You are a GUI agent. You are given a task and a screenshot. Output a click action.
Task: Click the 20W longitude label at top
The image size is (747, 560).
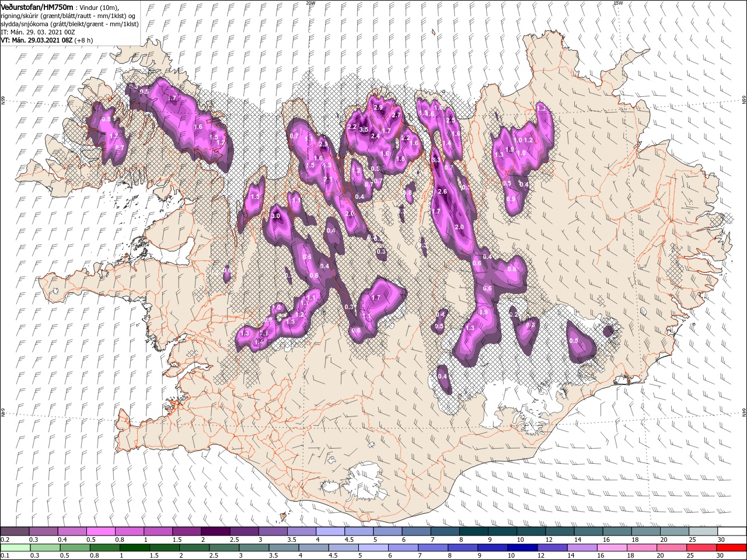(x=310, y=3)
